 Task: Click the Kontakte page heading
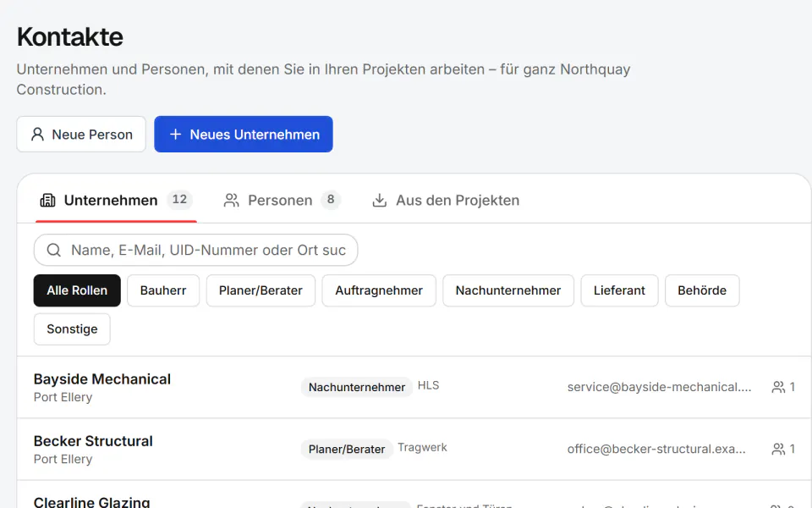(70, 36)
